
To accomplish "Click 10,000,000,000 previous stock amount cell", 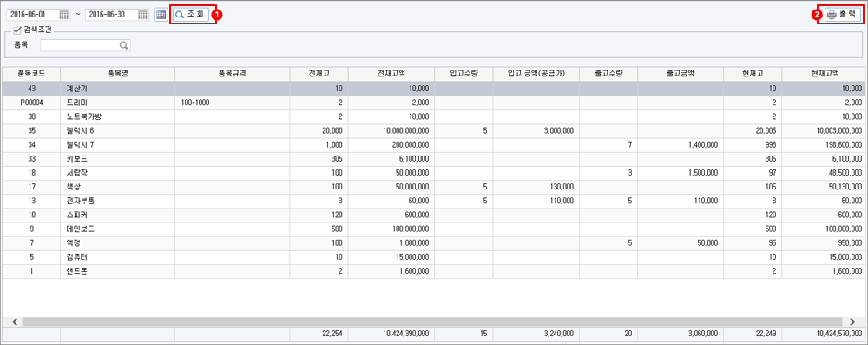I will (391, 131).
